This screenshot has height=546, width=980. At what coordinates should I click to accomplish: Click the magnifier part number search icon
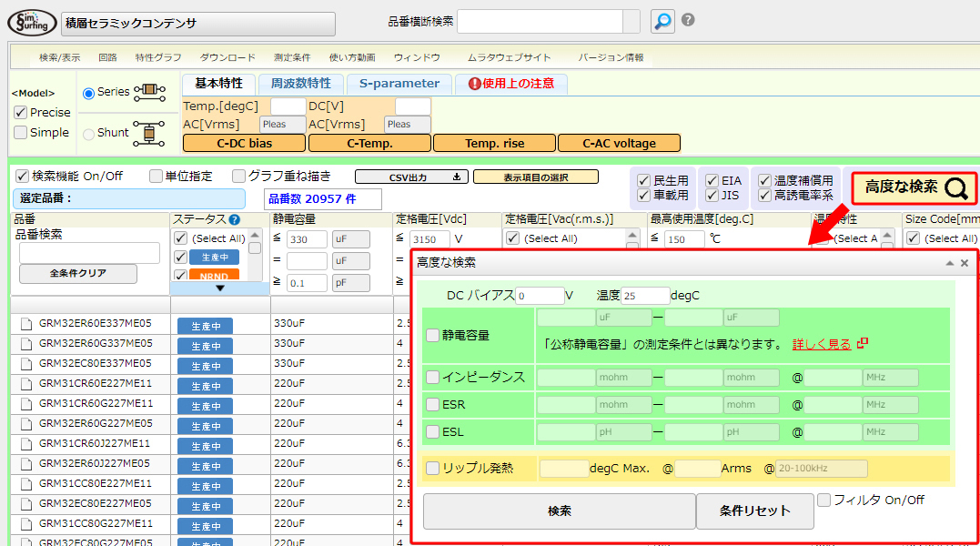pos(663,20)
